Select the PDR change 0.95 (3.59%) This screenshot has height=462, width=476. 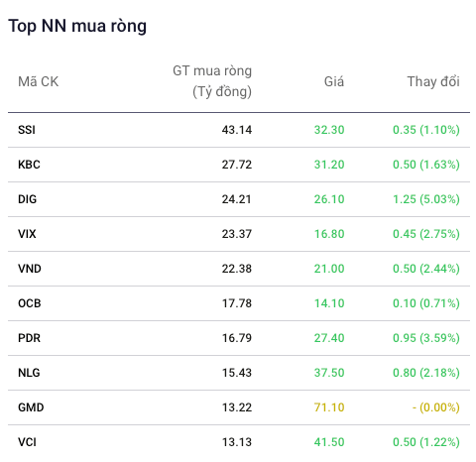pyautogui.click(x=426, y=338)
